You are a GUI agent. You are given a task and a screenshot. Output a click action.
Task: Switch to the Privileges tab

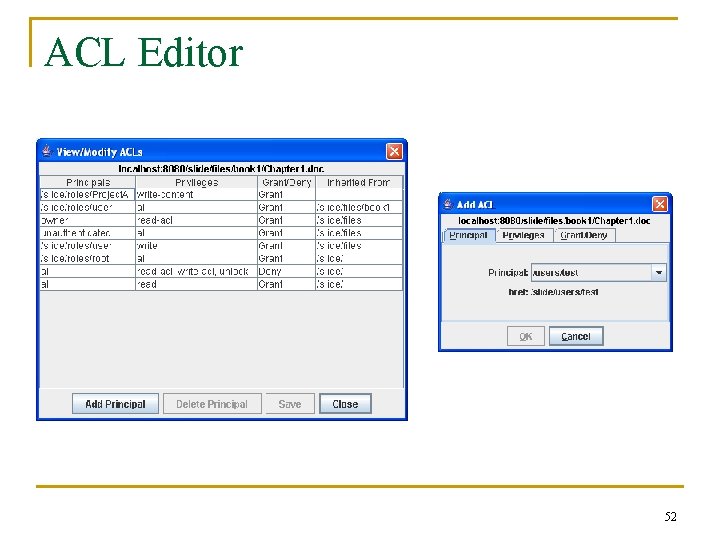click(x=523, y=235)
